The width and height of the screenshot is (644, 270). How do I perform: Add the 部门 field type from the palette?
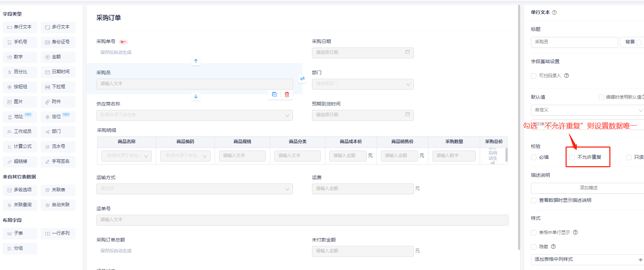[58, 132]
